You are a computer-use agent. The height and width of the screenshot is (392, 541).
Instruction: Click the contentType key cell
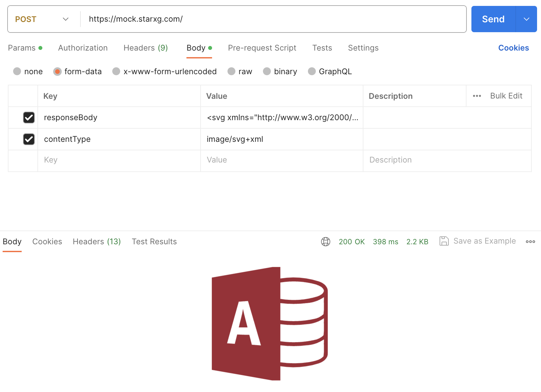tap(119, 139)
